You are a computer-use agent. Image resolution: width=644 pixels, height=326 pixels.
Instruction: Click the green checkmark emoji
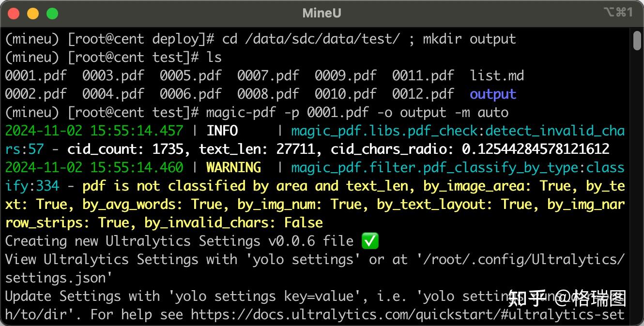pyautogui.click(x=370, y=241)
